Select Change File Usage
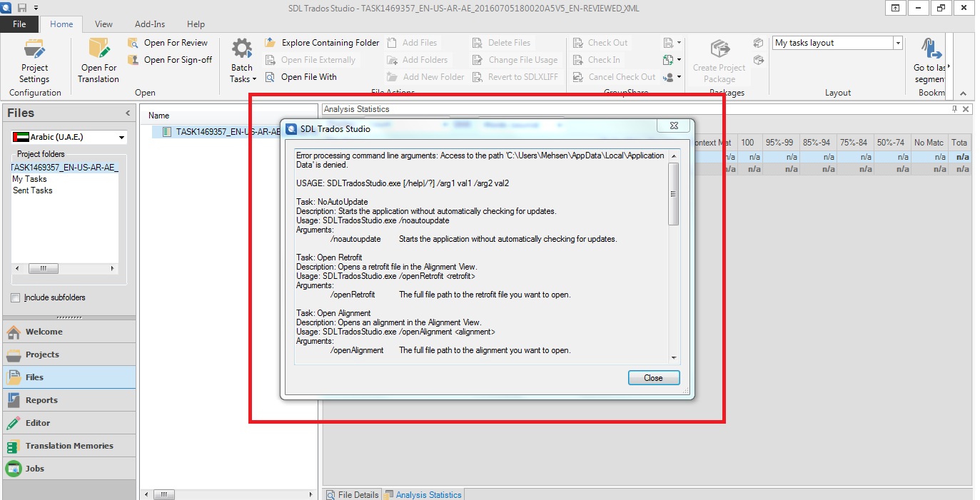This screenshot has height=500, width=980. tap(515, 60)
